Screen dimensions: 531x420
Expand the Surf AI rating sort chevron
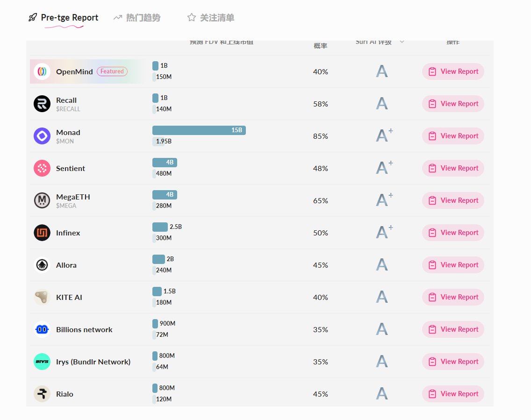pyautogui.click(x=402, y=42)
